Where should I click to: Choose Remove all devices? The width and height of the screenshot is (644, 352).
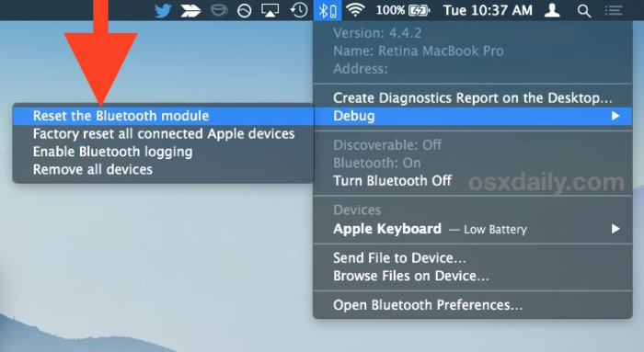[x=163, y=169]
